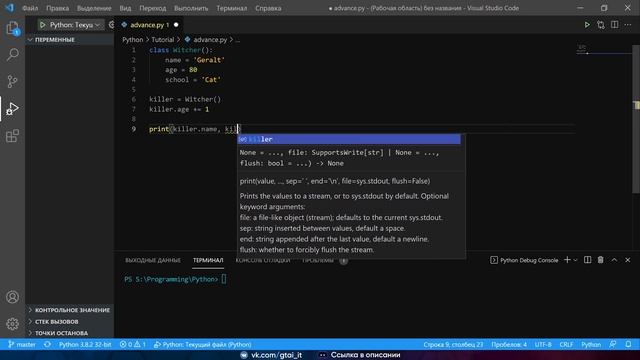Open the launch profile dropdown beside plus icon
Image resolution: width=640 pixels, height=360 pixels.
(x=576, y=260)
